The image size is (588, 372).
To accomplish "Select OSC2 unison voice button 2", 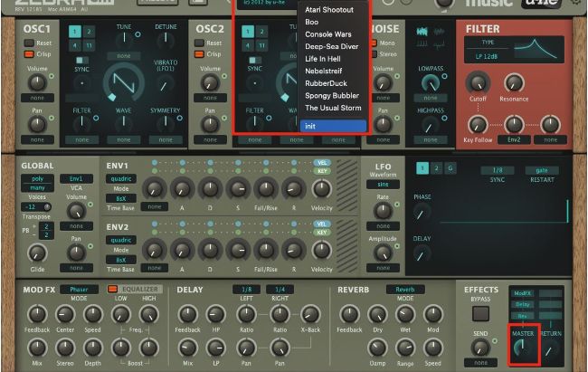I will tap(261, 32).
